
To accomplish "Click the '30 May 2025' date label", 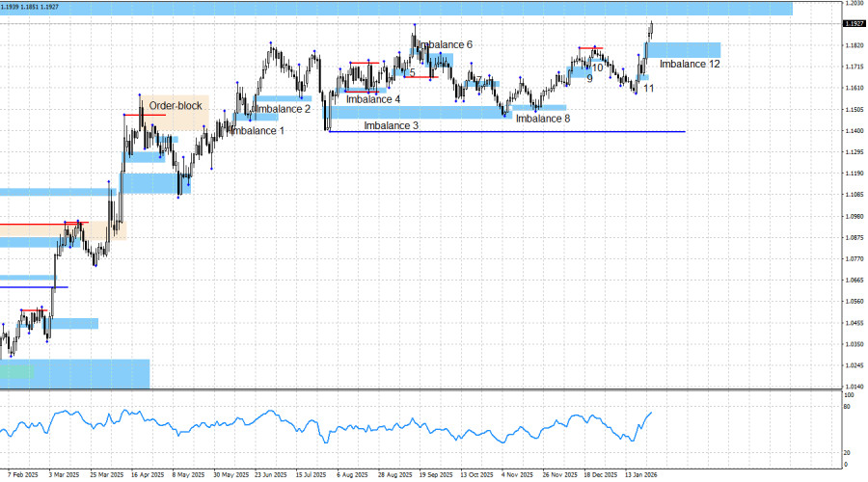I will 231,475.
